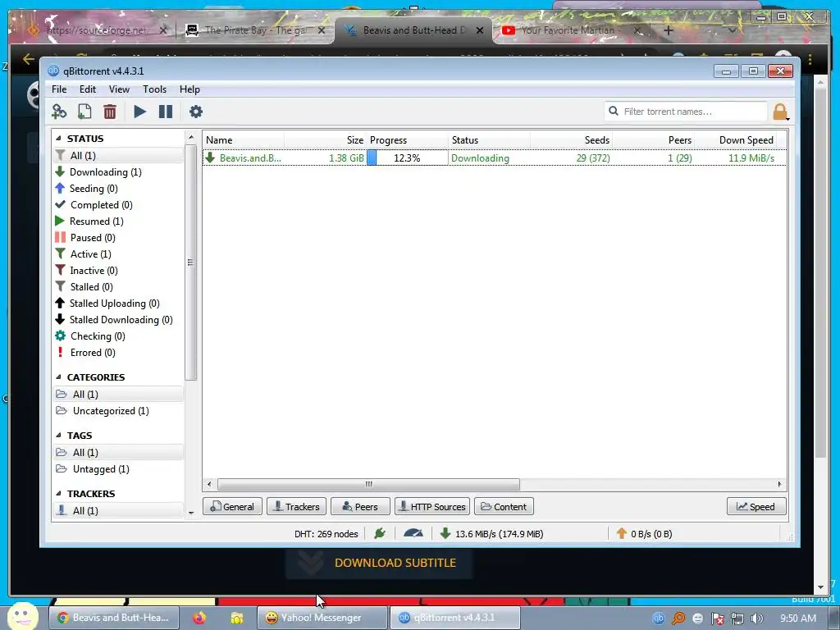Image resolution: width=840 pixels, height=630 pixels.
Task: Select the Inactive (0) status filter
Action: 94,271
